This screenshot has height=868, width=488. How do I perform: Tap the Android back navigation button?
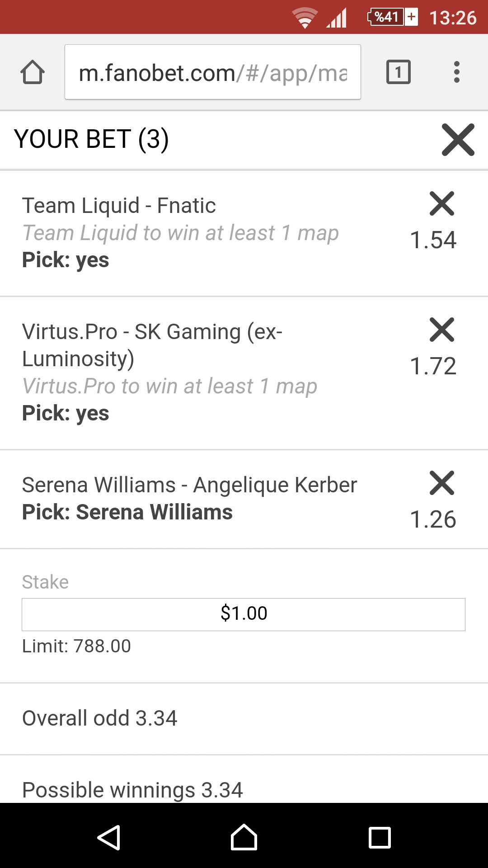pyautogui.click(x=109, y=838)
